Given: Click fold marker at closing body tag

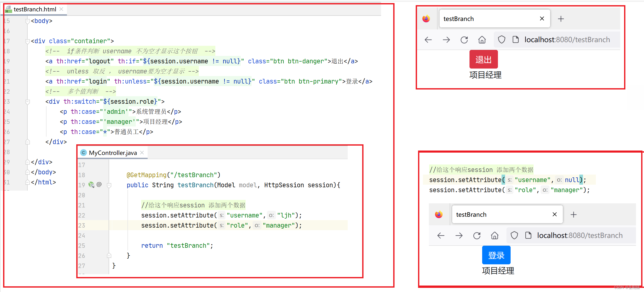Looking at the screenshot, I should tap(27, 172).
